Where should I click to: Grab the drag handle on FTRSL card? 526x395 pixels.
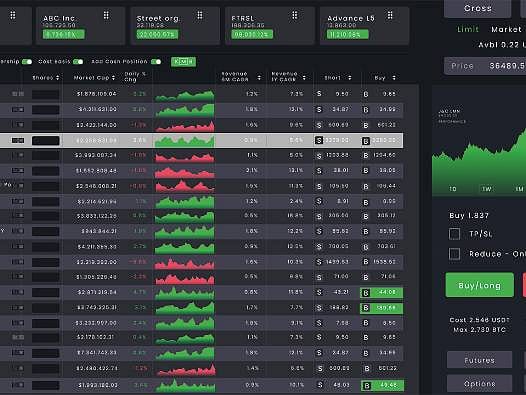(x=295, y=15)
